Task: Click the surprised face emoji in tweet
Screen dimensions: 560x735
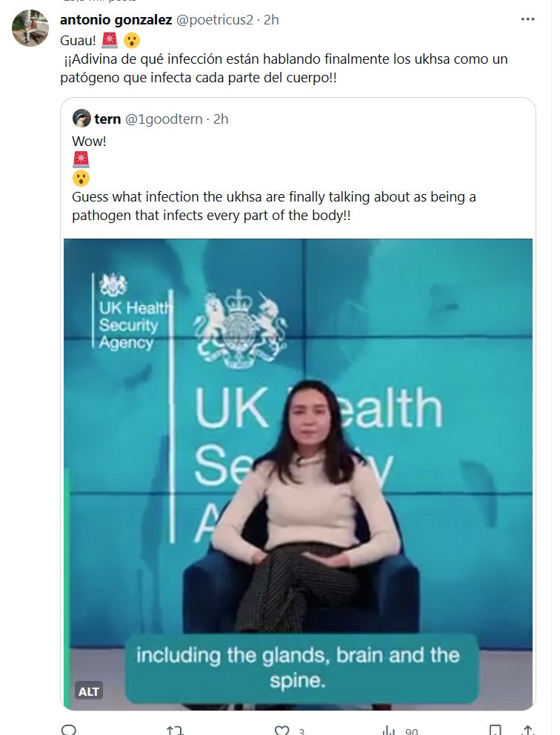Action: pyautogui.click(x=132, y=40)
